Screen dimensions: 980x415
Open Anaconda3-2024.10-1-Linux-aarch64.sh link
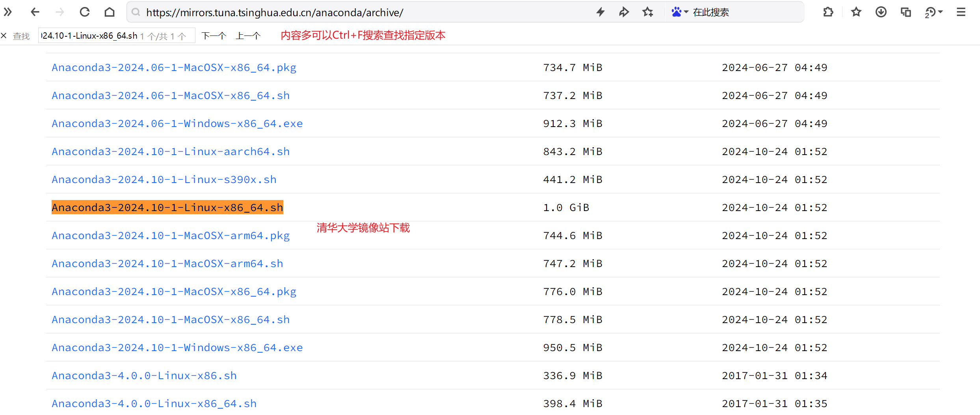(171, 151)
